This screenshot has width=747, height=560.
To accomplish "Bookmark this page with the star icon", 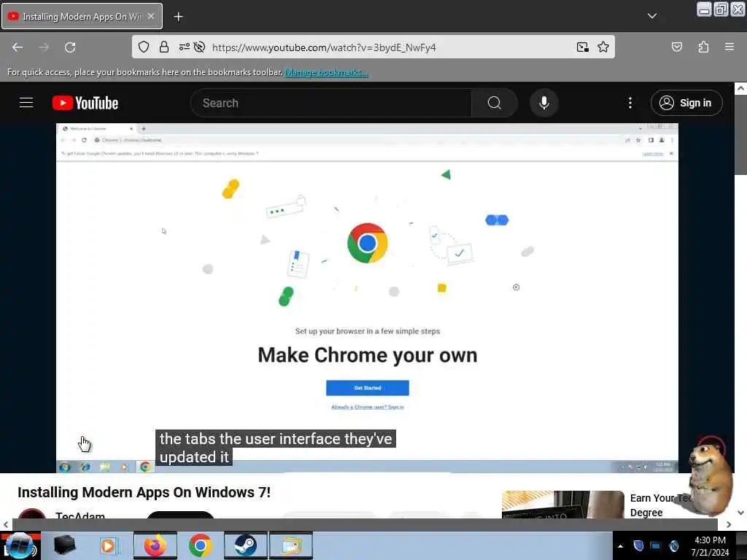I will point(603,47).
